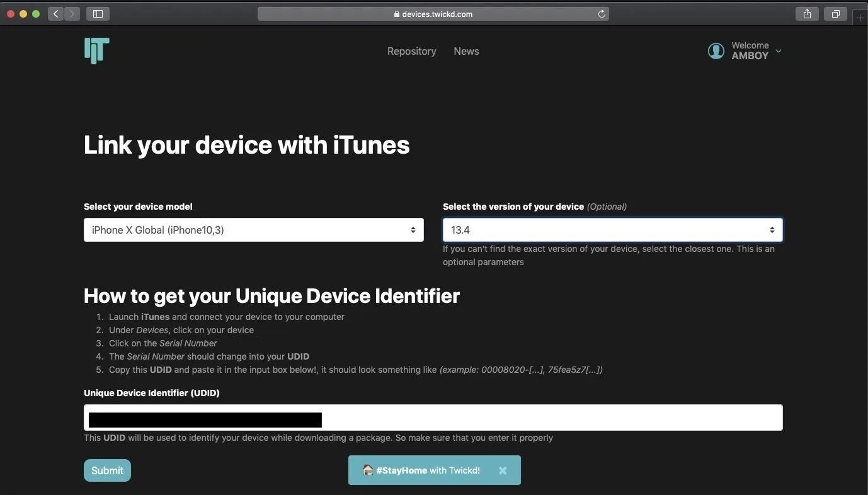Screen dimensions: 868x495
Task: Close the Safari window with red button
Action: click(x=11, y=14)
